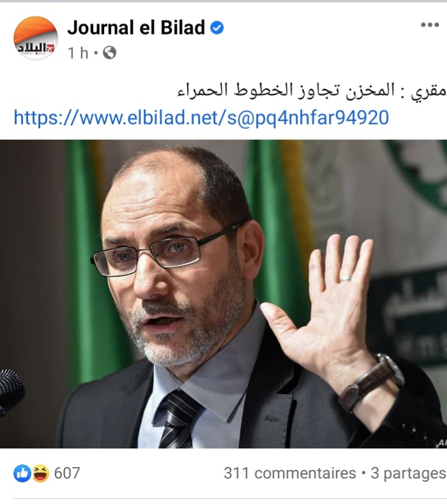This screenshot has width=447, height=504.
Task: Open the post photo of the speaker
Action: point(223,293)
